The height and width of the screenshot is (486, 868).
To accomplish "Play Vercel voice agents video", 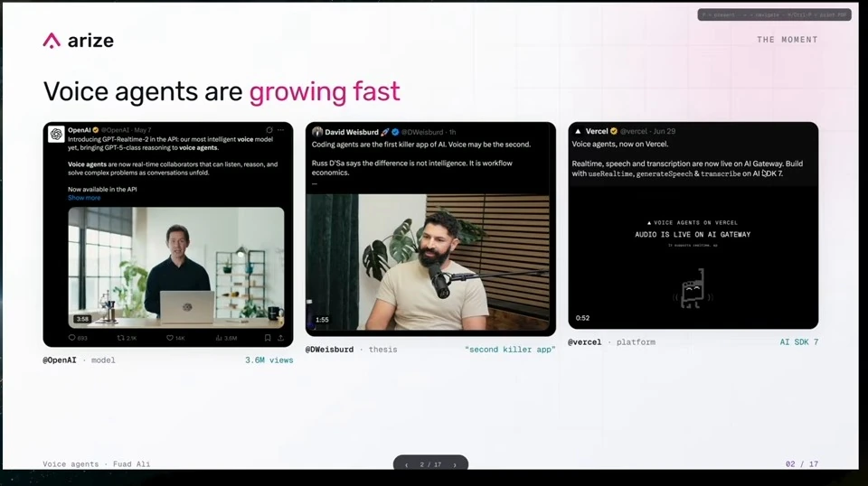I will point(693,257).
